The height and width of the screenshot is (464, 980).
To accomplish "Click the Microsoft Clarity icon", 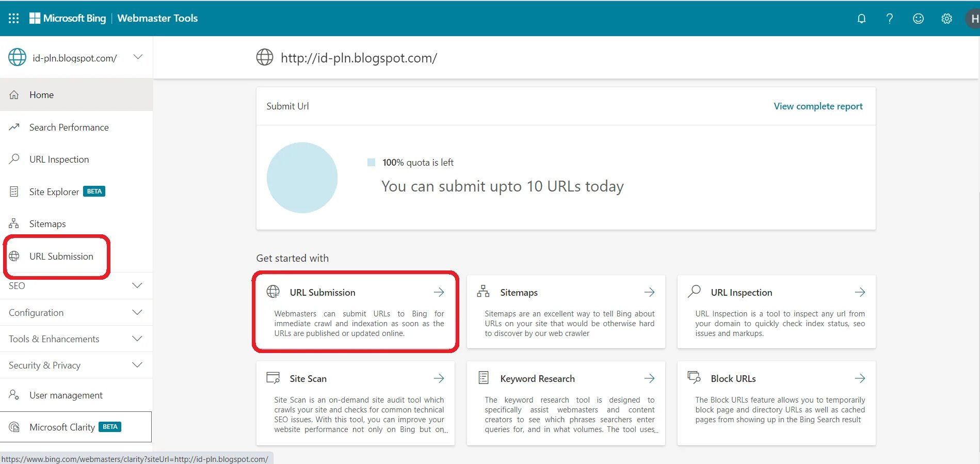I will [14, 427].
